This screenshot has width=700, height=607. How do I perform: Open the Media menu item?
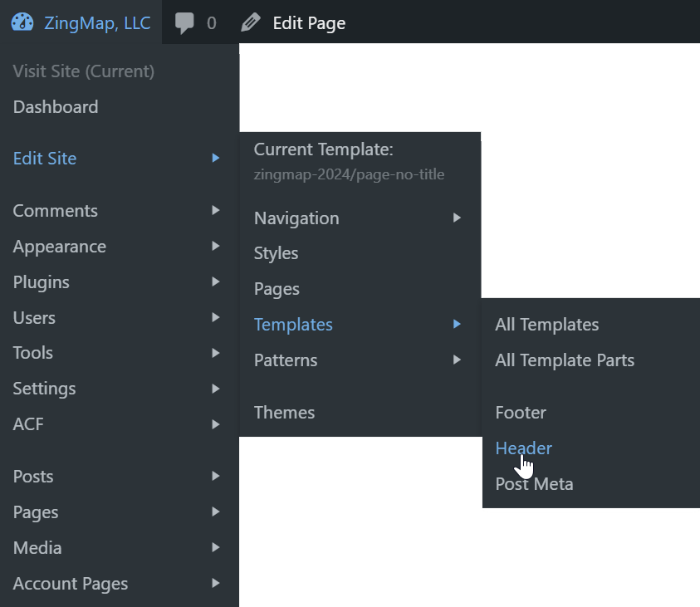pyautogui.click(x=37, y=548)
